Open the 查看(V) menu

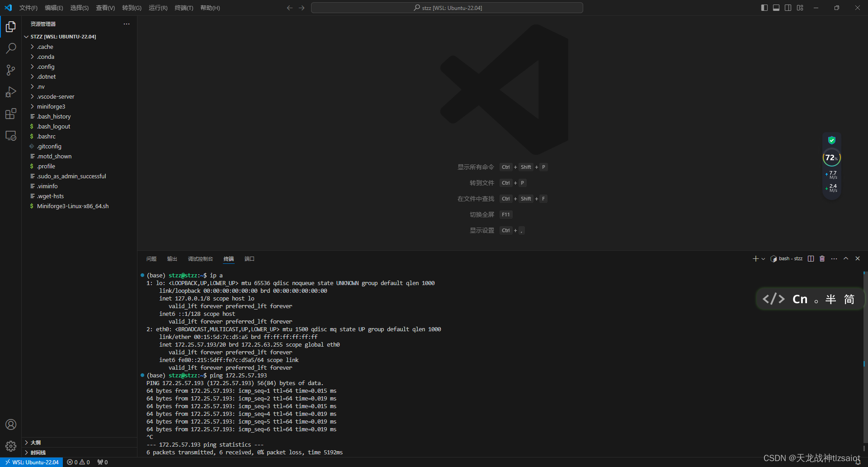pos(105,8)
